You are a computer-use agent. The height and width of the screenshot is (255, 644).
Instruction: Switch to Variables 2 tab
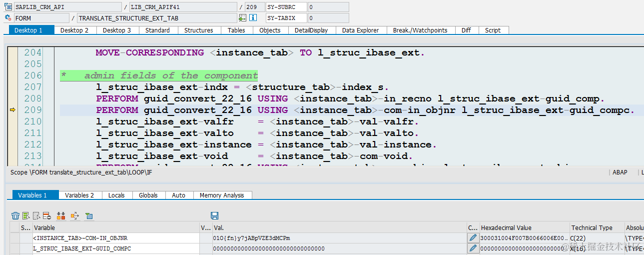pos(79,195)
